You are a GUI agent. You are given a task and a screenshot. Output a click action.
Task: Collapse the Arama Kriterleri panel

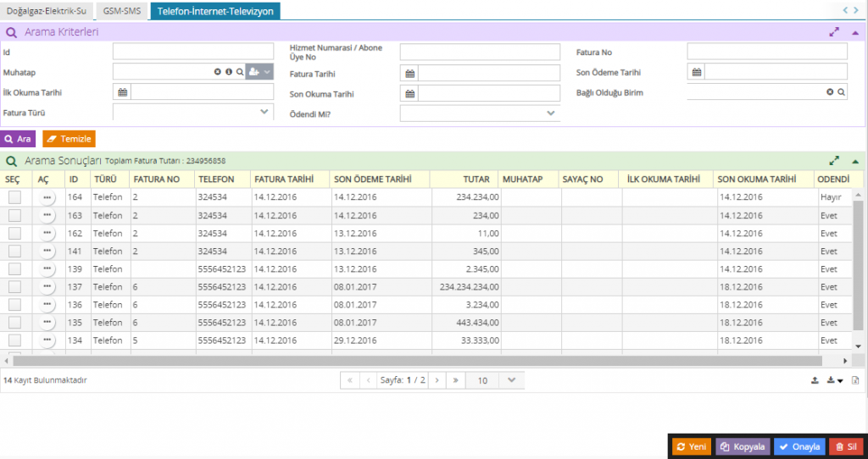pos(855,33)
